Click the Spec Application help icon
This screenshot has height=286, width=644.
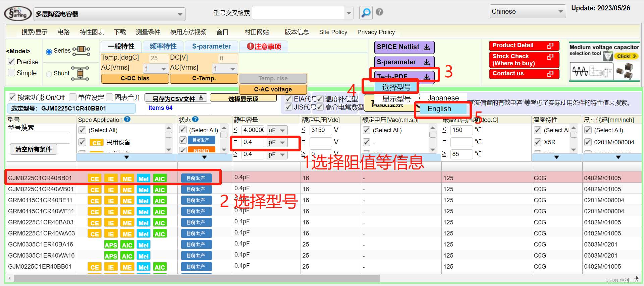tap(127, 119)
